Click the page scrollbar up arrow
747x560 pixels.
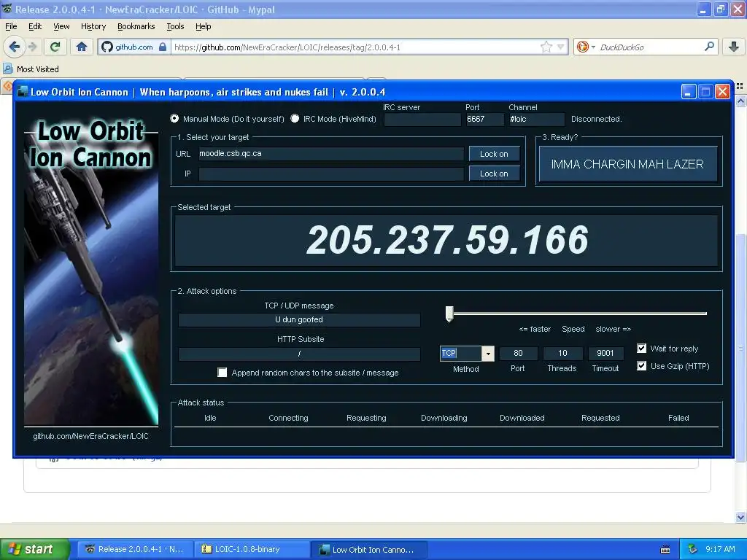click(740, 101)
